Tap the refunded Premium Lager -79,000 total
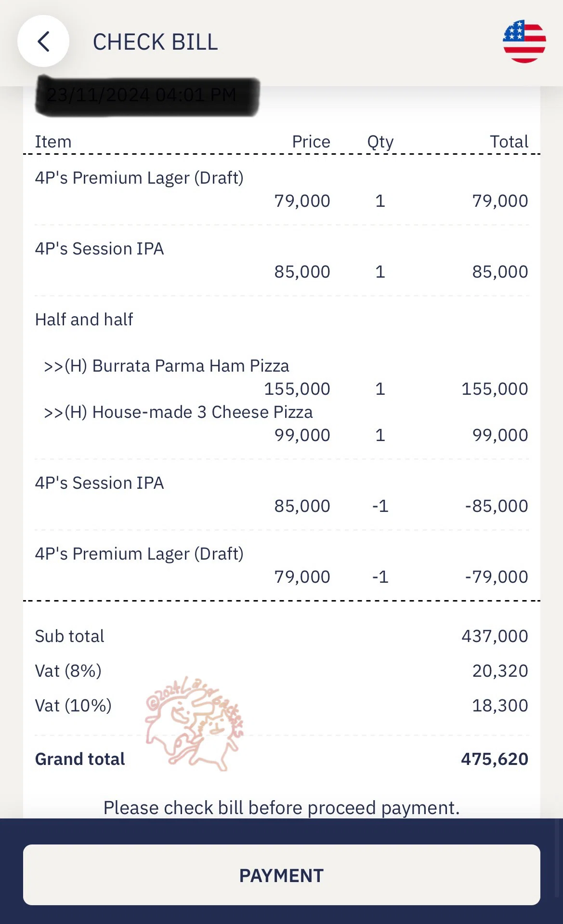Screen dimensions: 563x924 [497, 577]
